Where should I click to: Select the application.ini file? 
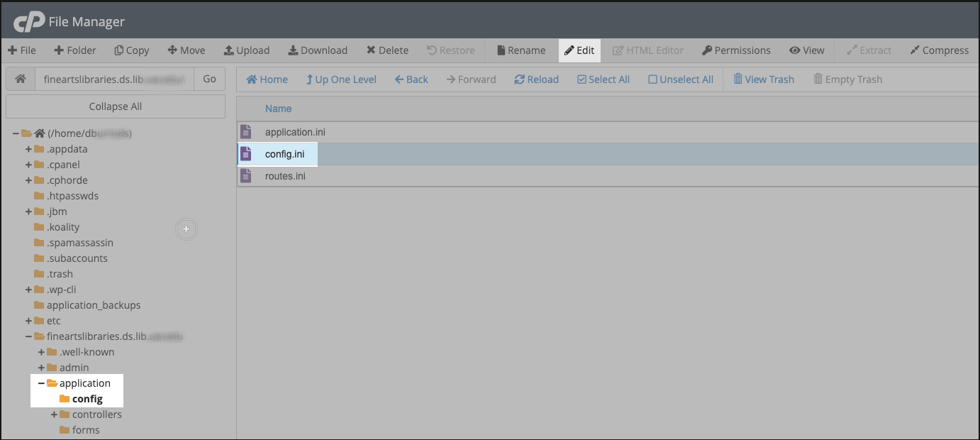(x=608, y=132)
